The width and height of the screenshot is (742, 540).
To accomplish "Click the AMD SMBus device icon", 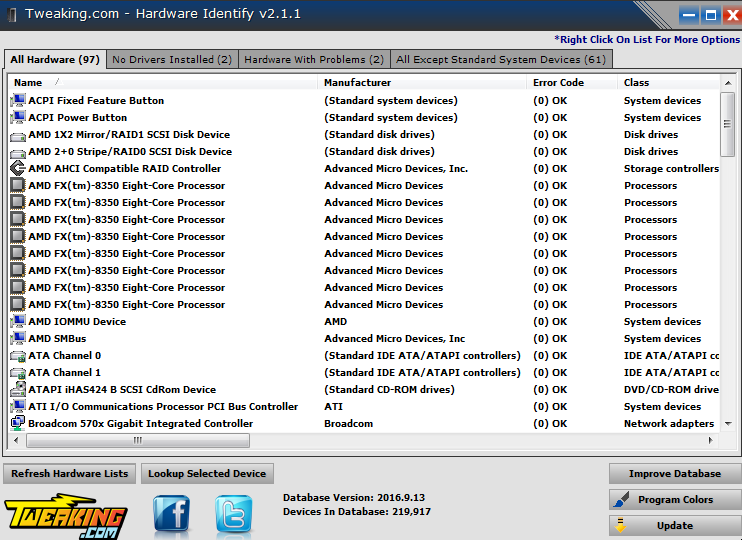I will pos(18,338).
